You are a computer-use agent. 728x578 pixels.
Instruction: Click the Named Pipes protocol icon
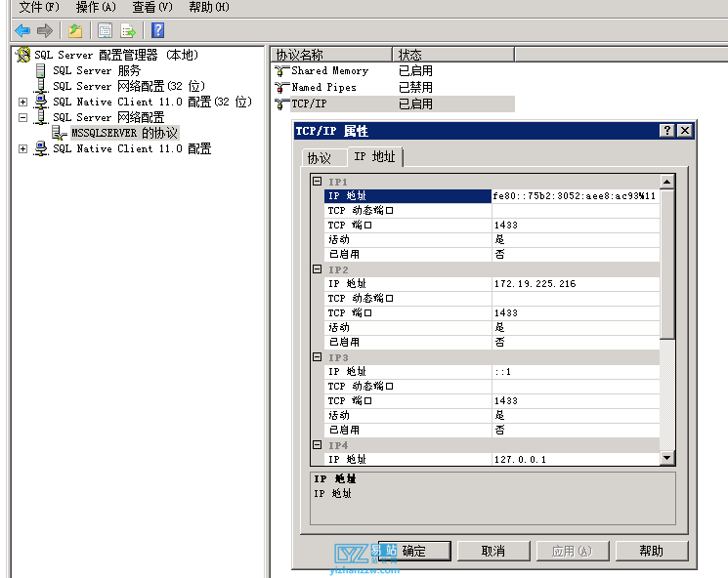tap(281, 87)
